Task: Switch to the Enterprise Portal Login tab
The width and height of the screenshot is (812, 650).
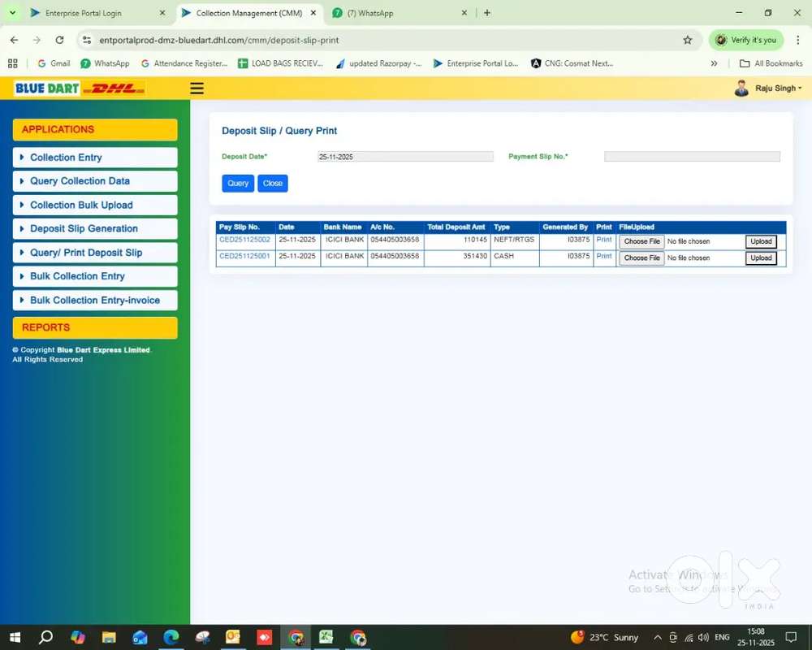Action: tap(84, 13)
